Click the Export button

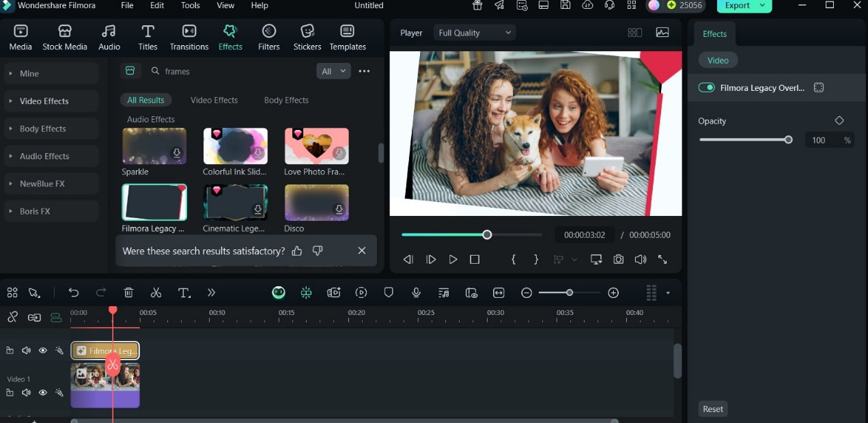[744, 5]
